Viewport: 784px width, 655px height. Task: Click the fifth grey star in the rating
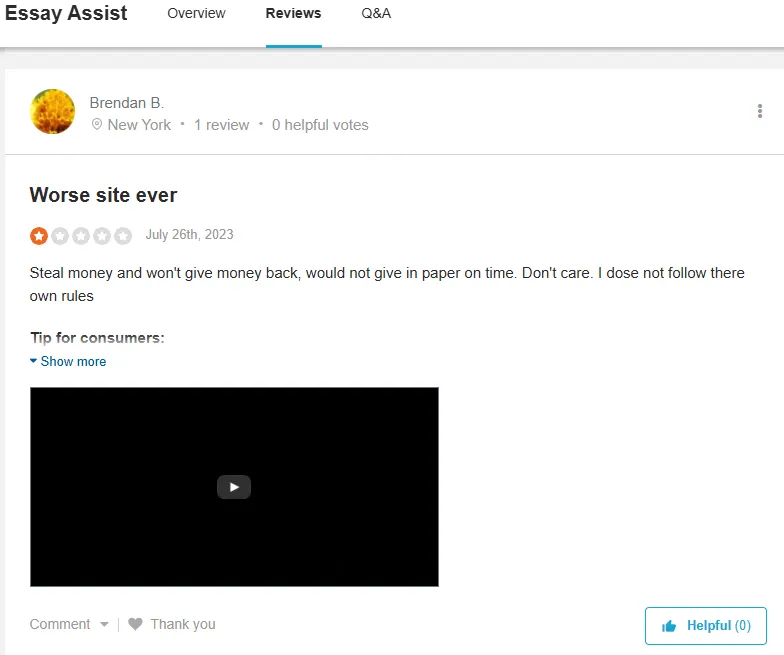click(x=122, y=236)
